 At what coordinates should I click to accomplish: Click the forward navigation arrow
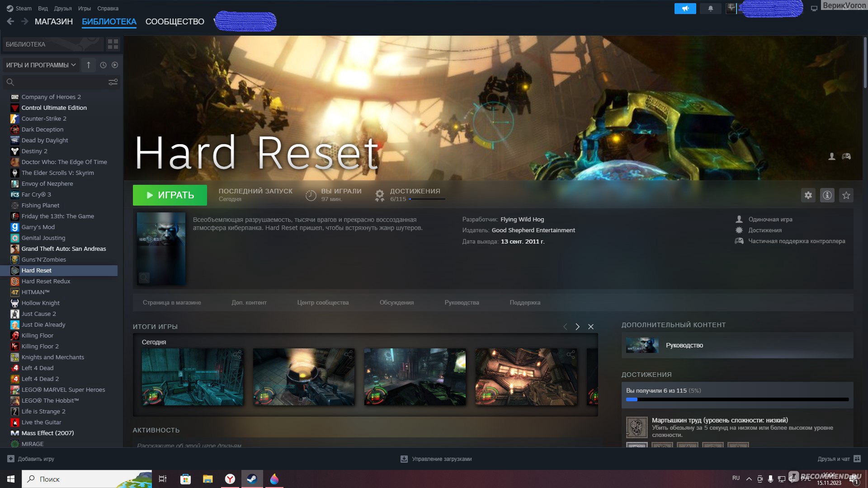click(24, 21)
